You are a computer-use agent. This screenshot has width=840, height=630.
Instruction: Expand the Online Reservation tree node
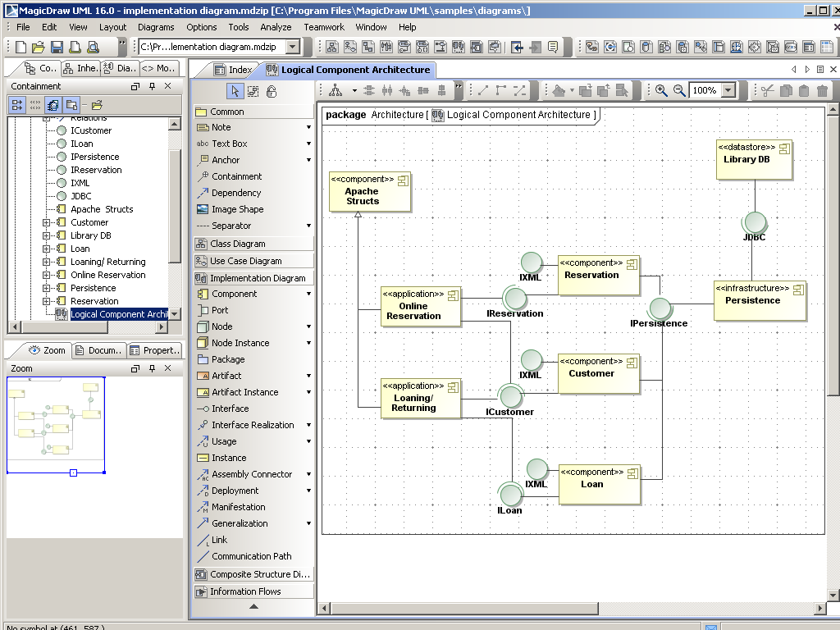pyautogui.click(x=47, y=275)
